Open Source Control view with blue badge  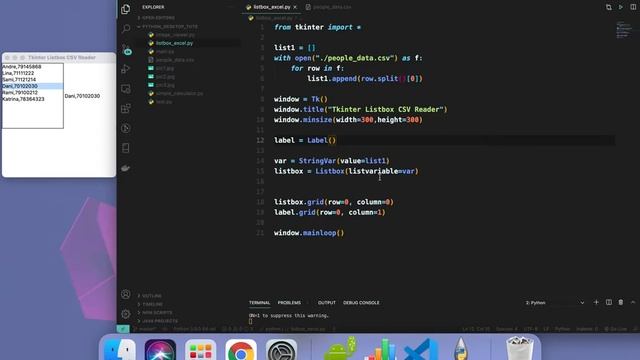(x=126, y=49)
